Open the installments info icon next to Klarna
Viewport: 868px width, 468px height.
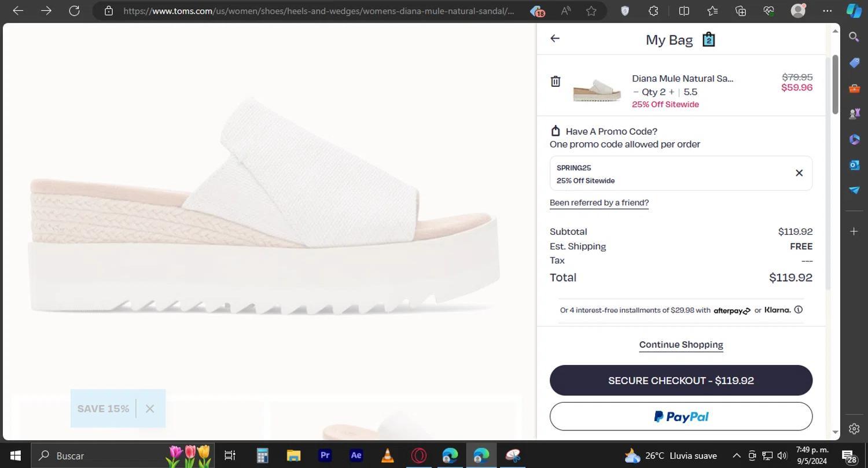(x=799, y=309)
